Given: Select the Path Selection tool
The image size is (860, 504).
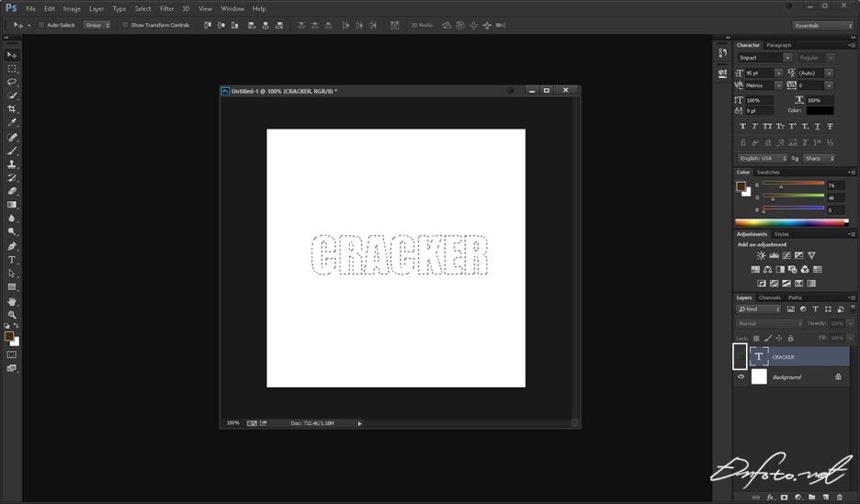Looking at the screenshot, I should point(12,274).
